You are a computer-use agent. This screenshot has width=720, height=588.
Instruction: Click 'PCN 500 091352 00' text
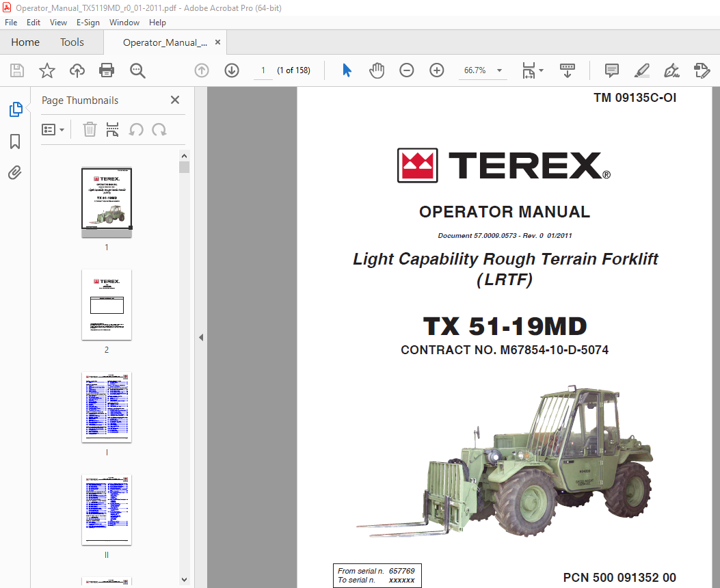(x=619, y=578)
